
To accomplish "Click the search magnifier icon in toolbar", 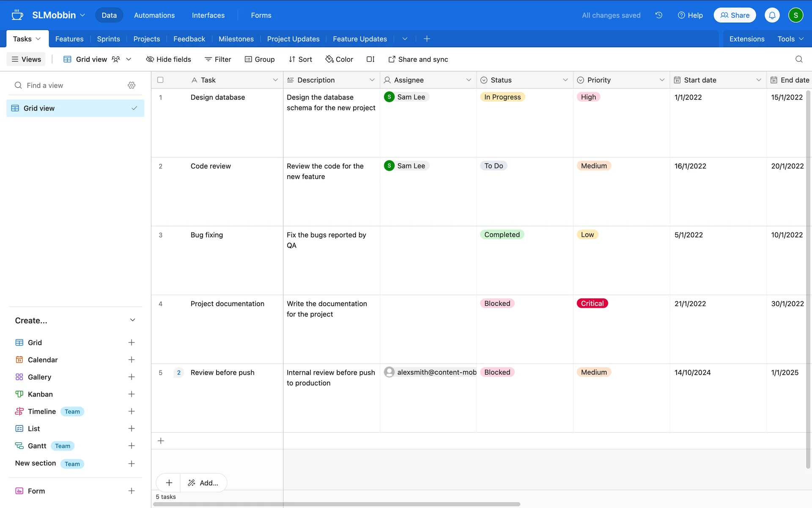I will (798, 59).
